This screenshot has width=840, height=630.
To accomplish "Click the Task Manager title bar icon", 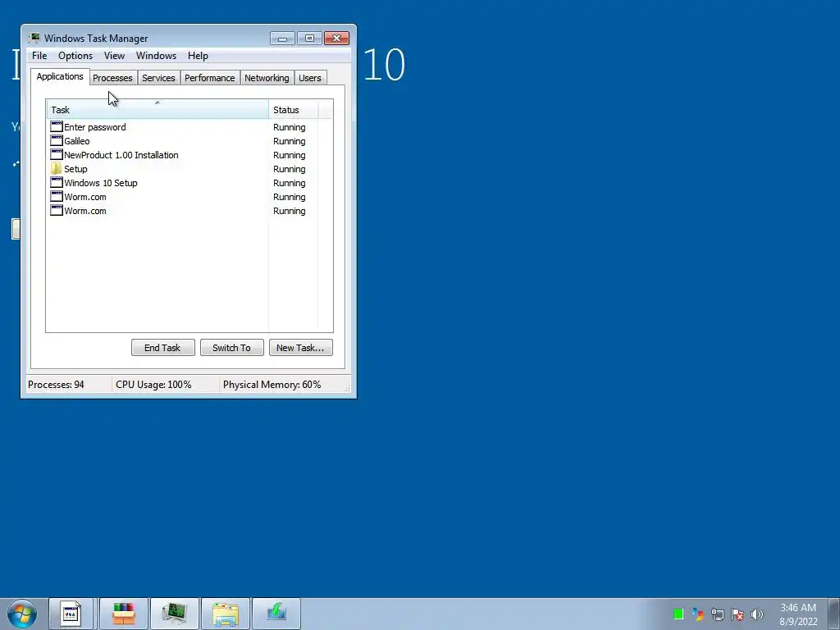I will 34,38.
